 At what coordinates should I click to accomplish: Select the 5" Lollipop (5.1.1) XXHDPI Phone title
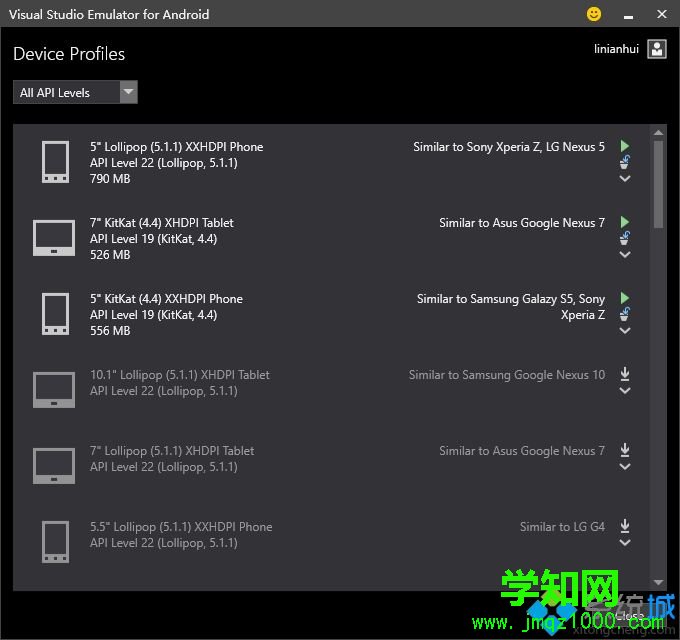pos(177,147)
